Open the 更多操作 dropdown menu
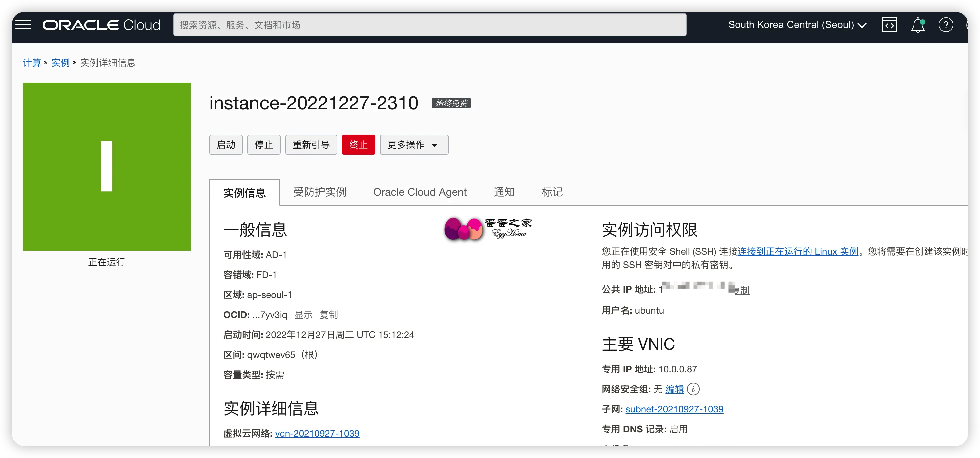980x458 pixels. pos(414,145)
